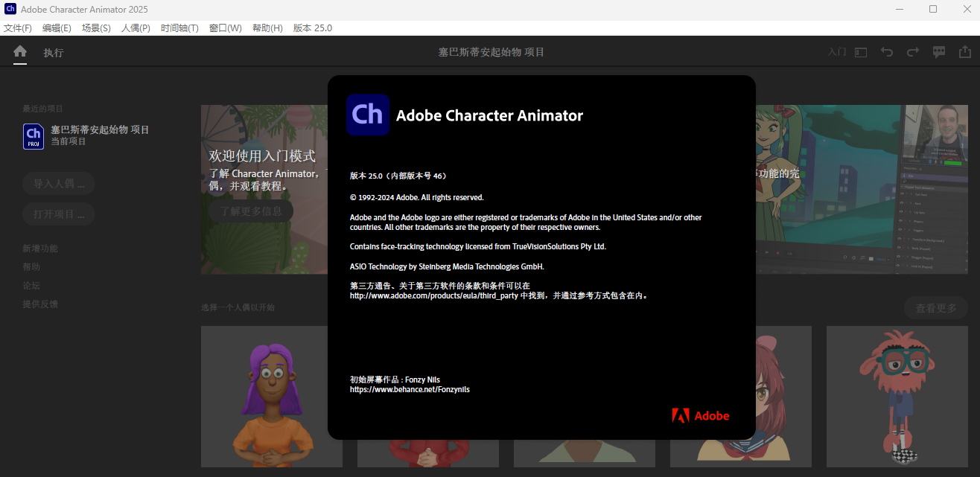The height and width of the screenshot is (477, 980).
Task: Minimize the Character Animator window
Action: 899,9
